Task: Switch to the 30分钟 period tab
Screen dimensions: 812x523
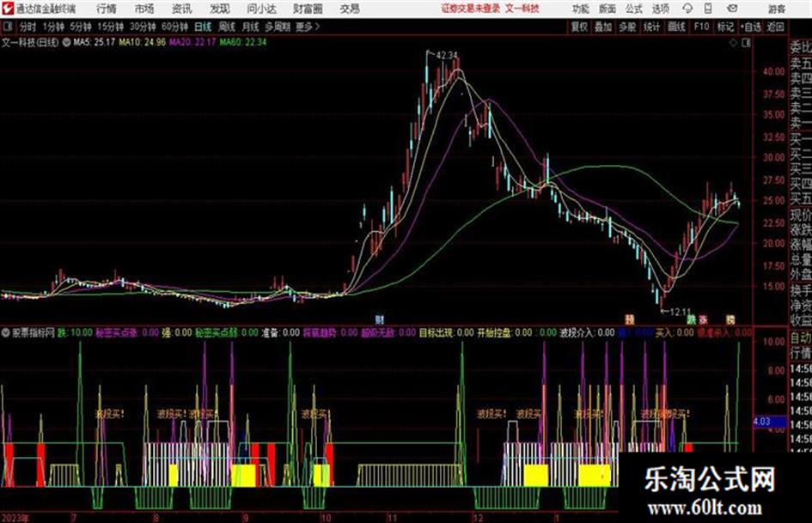Action: coord(143,27)
